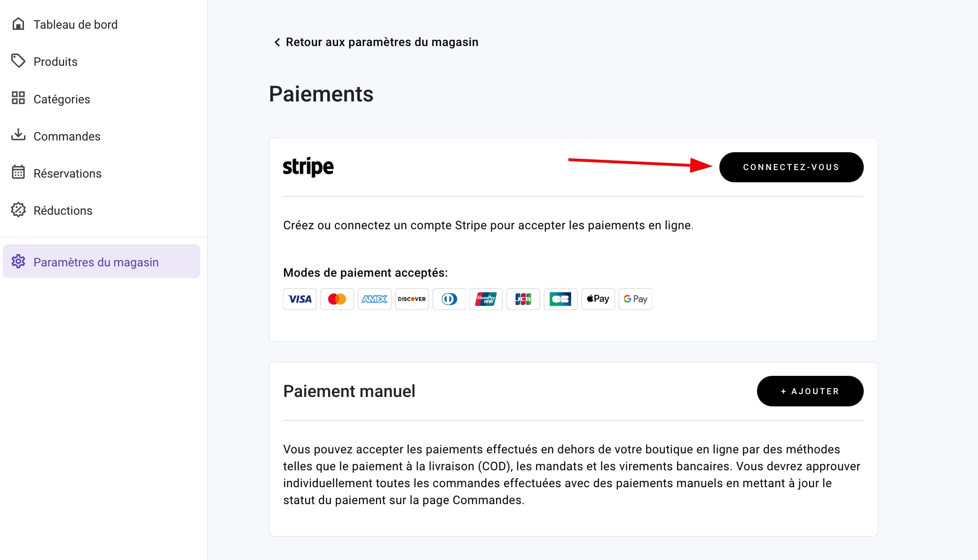Click the Produits tag icon
The width and height of the screenshot is (978, 560).
[x=18, y=61]
